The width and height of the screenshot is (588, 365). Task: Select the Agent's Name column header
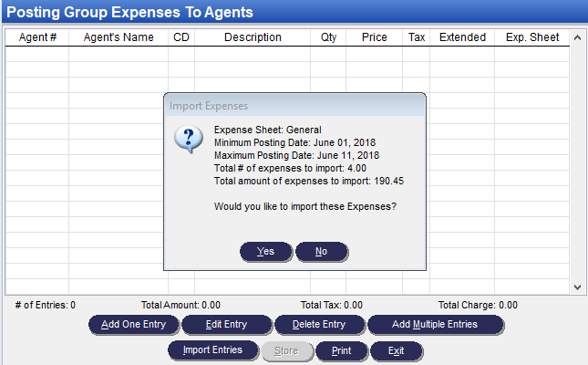pos(119,37)
